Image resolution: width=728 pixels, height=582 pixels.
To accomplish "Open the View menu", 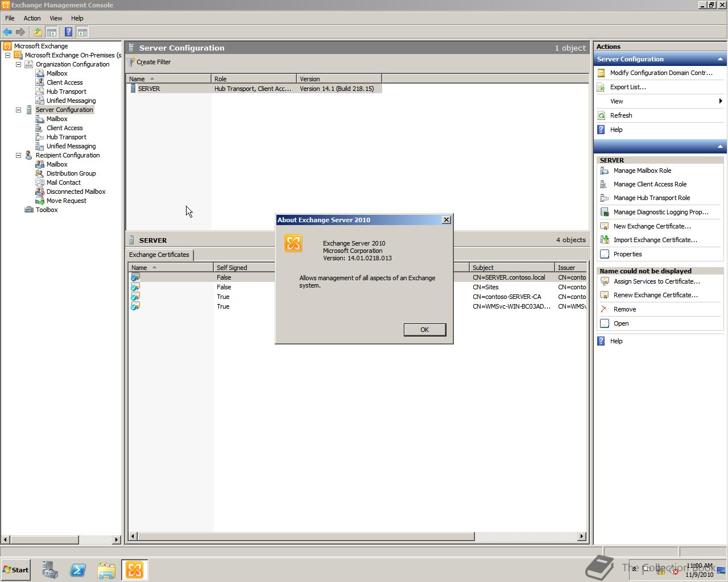I will 56,18.
